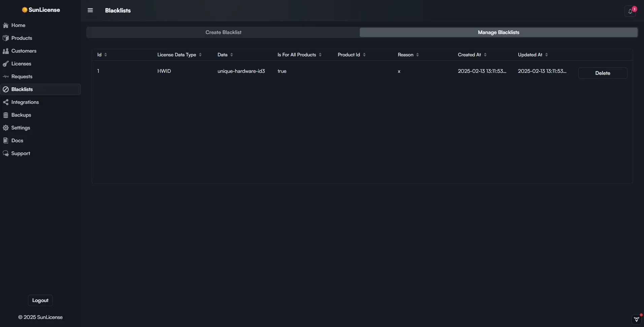Click the 'true' value cell
644x327 pixels.
point(282,71)
